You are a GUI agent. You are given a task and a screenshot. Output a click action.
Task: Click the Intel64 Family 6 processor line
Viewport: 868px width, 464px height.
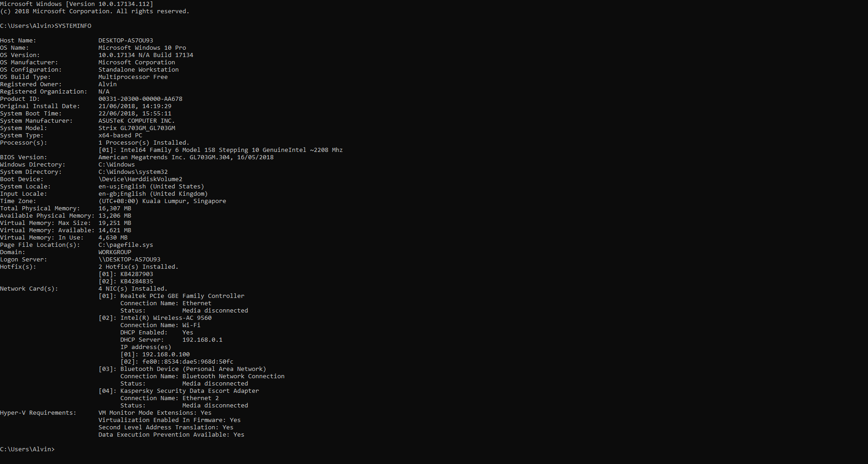[221, 150]
